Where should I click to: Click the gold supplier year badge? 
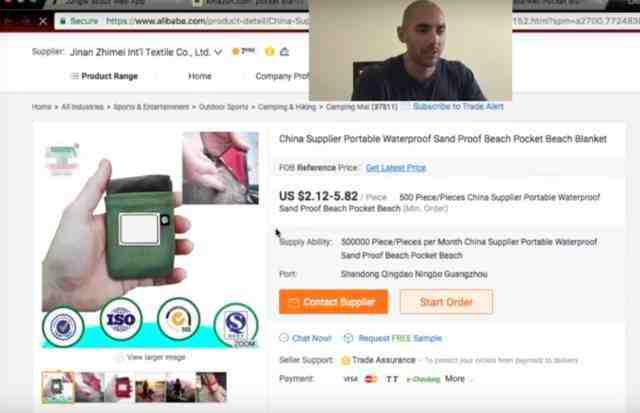[x=243, y=51]
